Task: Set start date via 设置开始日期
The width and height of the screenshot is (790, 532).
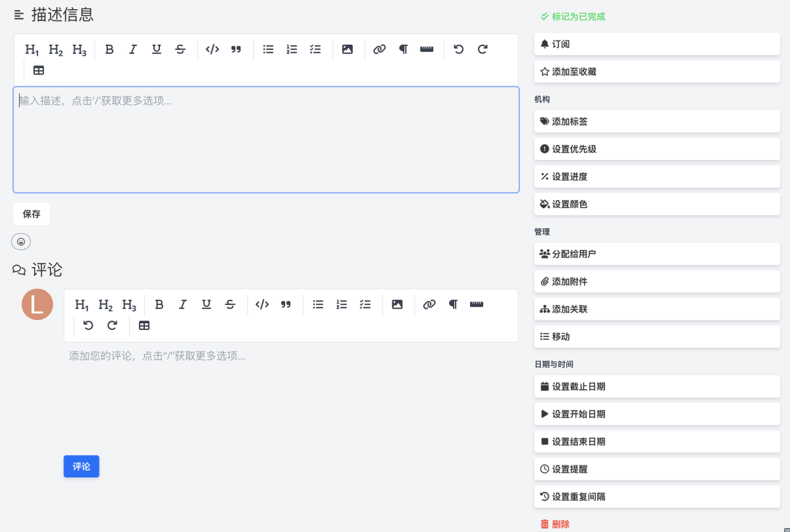Action: pos(657,414)
